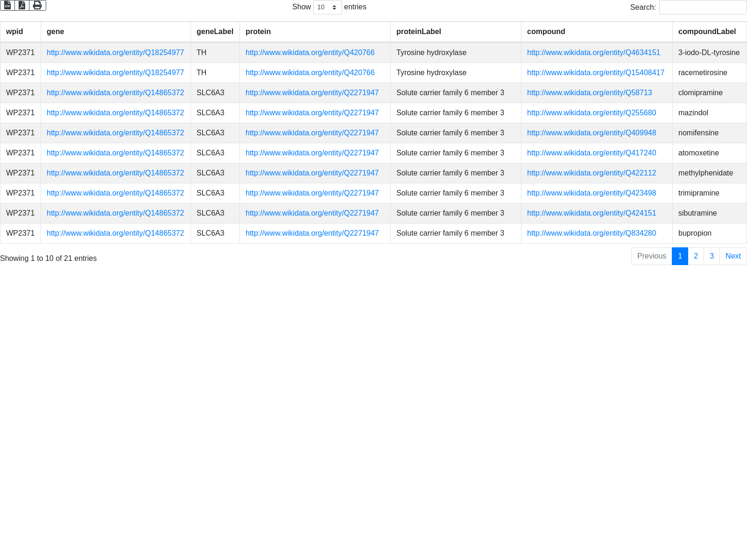Open the Q18254977 gene link in first row
Viewport: 747px width, 560px height.
[x=115, y=53]
